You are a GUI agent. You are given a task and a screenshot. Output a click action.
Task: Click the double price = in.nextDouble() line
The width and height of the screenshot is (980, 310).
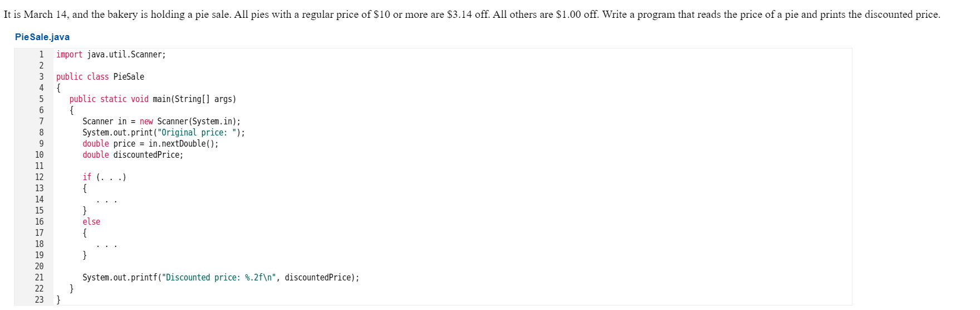[150, 144]
